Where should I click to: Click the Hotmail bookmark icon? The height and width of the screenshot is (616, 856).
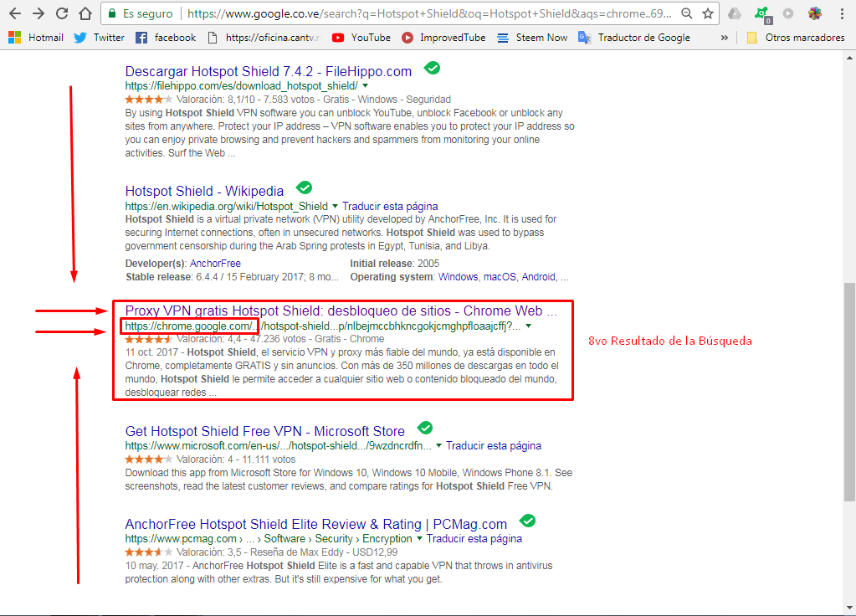(x=15, y=38)
